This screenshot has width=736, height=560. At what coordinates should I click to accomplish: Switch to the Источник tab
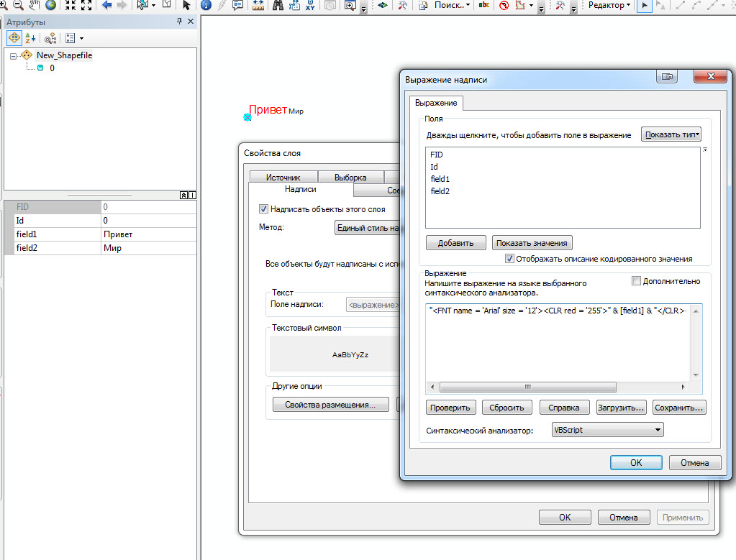tap(283, 178)
